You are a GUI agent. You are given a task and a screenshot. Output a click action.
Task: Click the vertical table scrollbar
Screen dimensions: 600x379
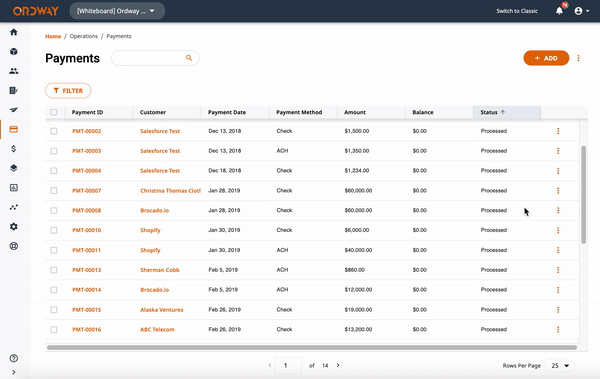click(584, 194)
